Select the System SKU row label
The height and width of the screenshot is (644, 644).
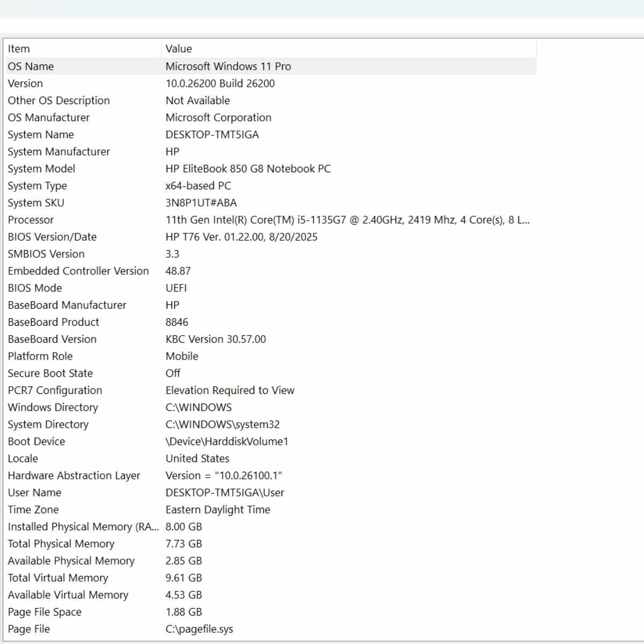pyautogui.click(x=36, y=203)
